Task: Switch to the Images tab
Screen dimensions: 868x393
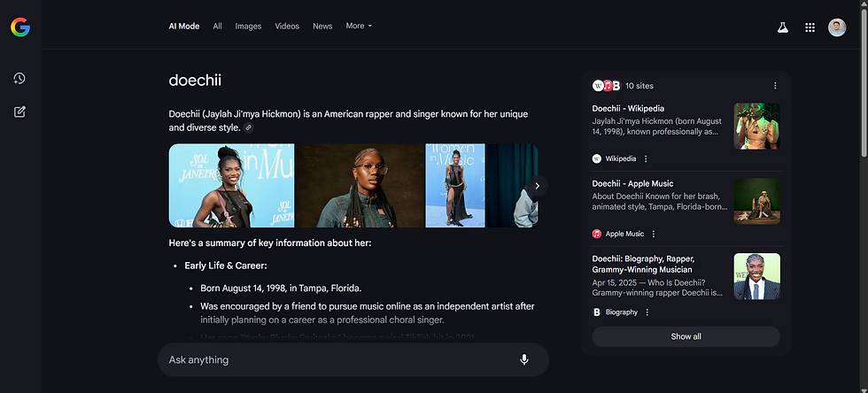Action: pos(248,26)
